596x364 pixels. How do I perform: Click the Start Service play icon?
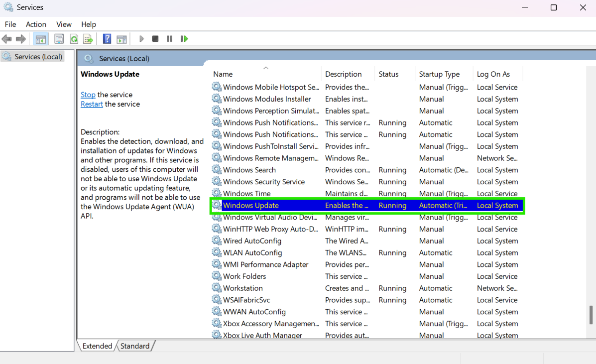coord(141,39)
